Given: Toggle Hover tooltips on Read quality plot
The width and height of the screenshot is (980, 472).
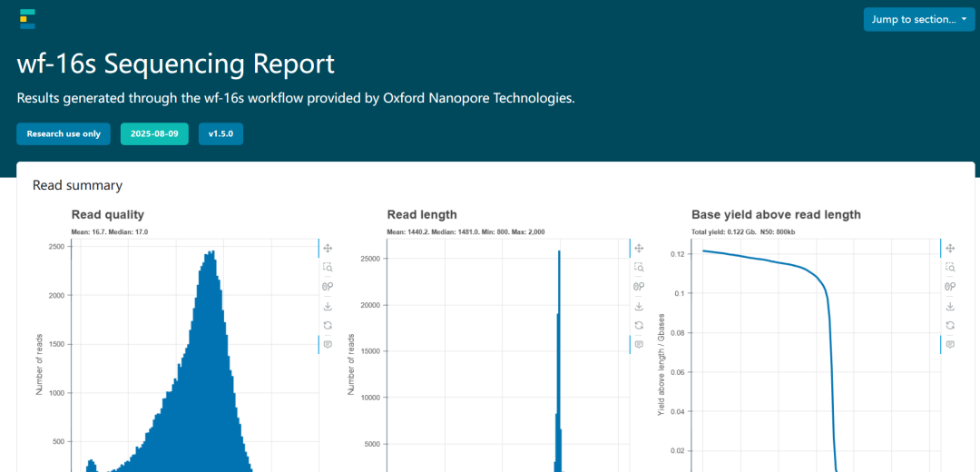Looking at the screenshot, I should (x=328, y=344).
